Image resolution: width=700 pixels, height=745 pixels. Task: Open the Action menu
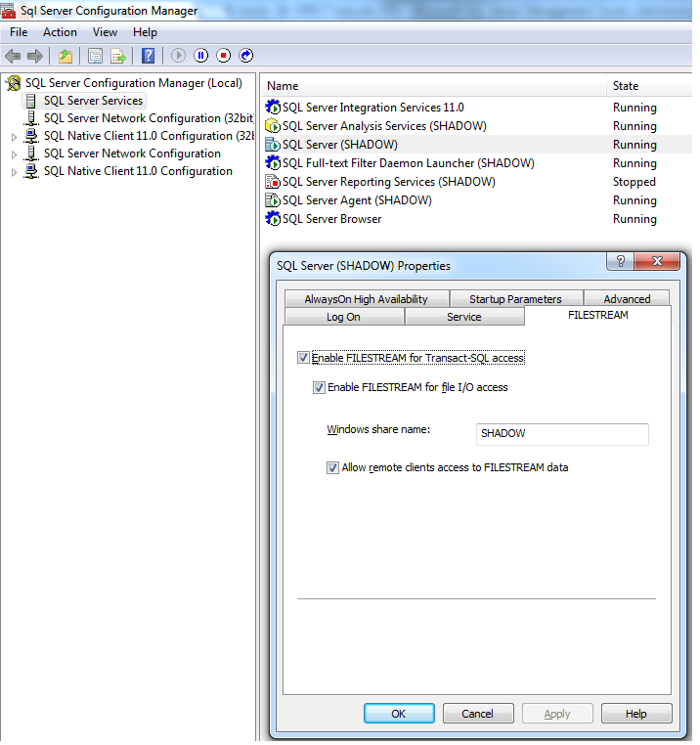point(60,32)
